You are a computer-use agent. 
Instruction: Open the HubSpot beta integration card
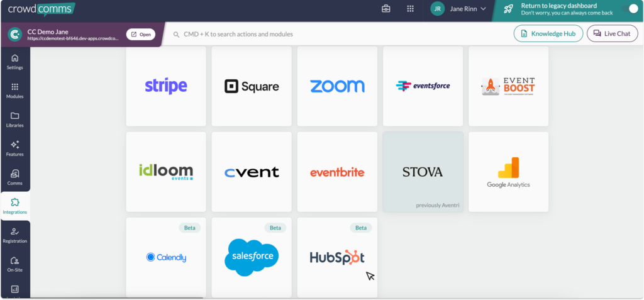(337, 257)
